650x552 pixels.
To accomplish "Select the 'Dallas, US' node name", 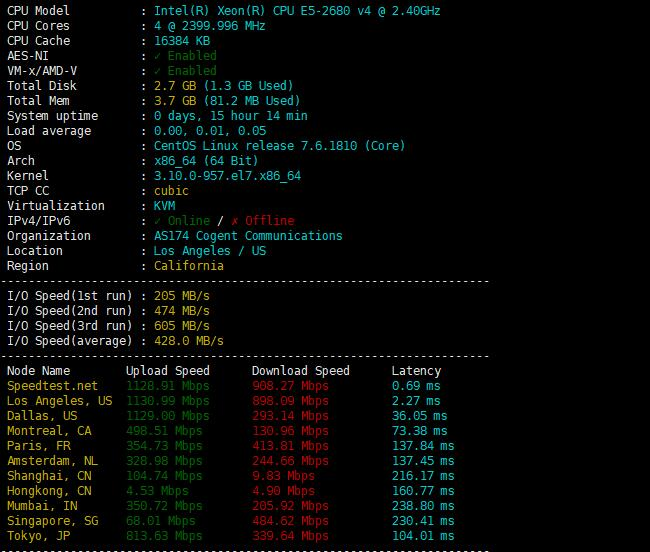I will pyautogui.click(x=42, y=416).
